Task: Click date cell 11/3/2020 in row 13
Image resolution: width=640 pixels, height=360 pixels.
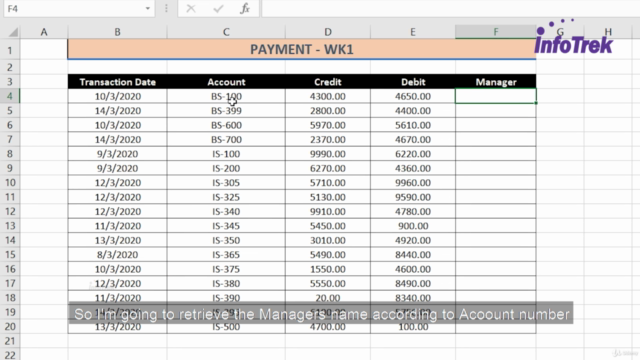Action: coord(117,226)
